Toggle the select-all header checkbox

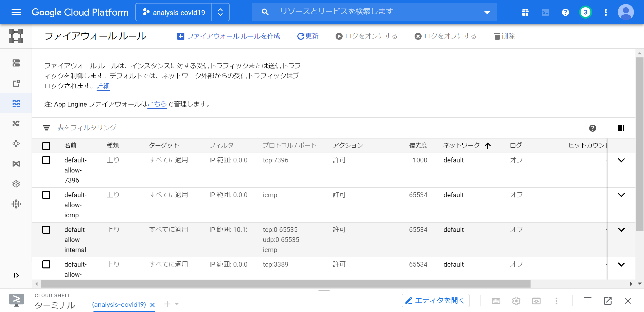tap(46, 146)
